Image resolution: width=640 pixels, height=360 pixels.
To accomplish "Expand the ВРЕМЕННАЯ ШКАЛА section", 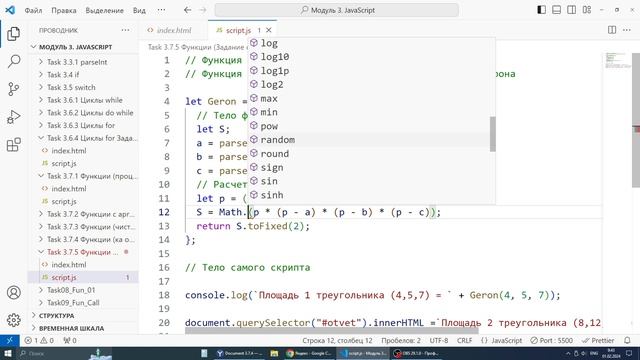I will coord(71,328).
